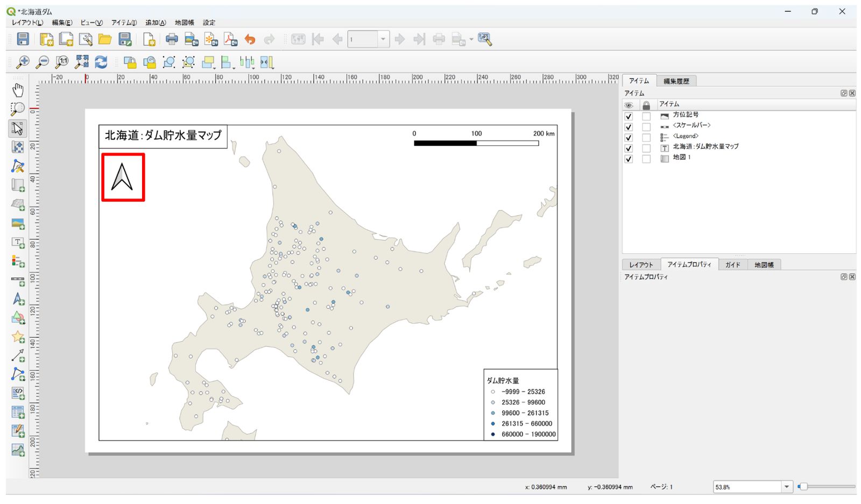The height and width of the screenshot is (504, 861).
Task: Click the Export as PDF icon
Action: tap(230, 39)
